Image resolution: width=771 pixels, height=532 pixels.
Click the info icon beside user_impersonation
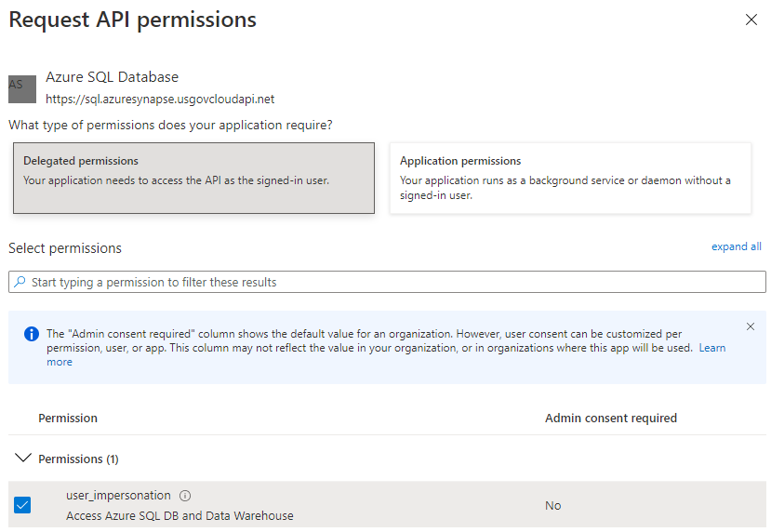pyautogui.click(x=184, y=496)
